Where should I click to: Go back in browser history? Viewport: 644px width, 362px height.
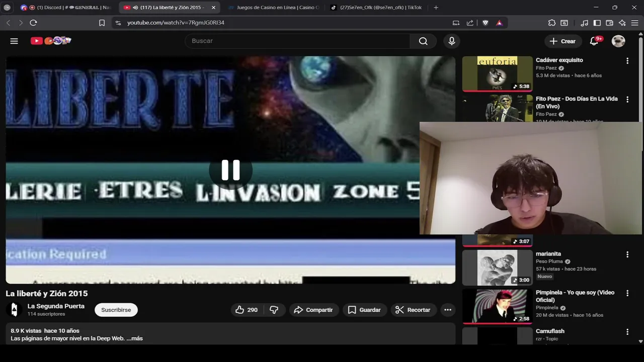8,23
